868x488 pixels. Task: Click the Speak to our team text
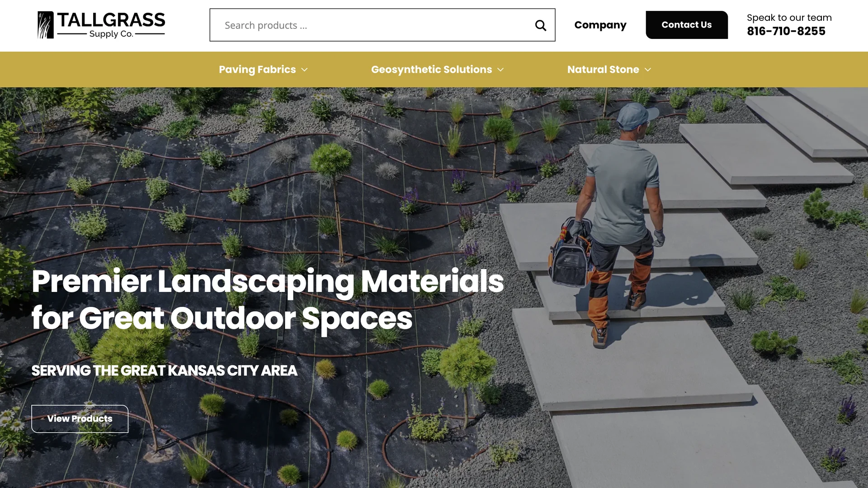point(789,18)
